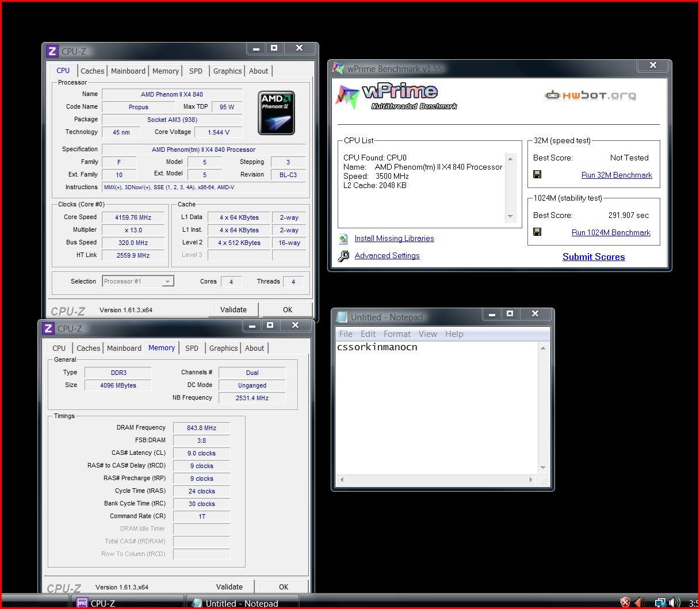
Task: Click the Install Missing Libraries icon
Action: pos(343,239)
